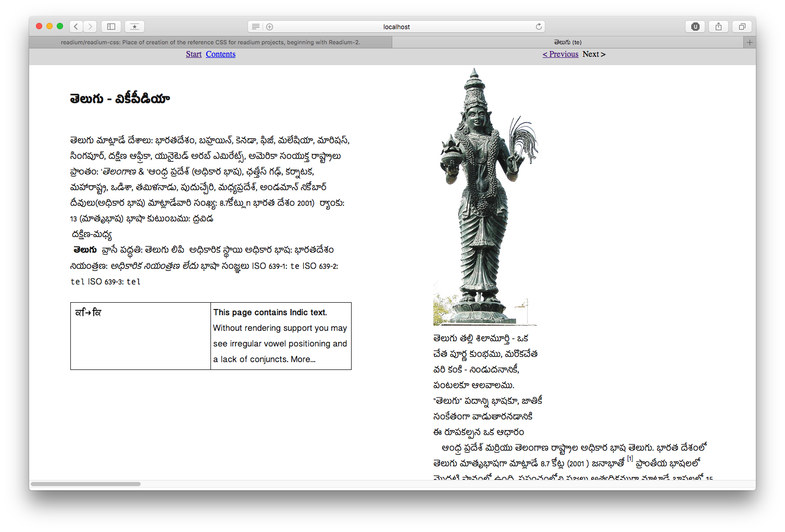Viewport: 785px width, 532px height.
Task: Open the Top Sites star button
Action: coord(134,27)
